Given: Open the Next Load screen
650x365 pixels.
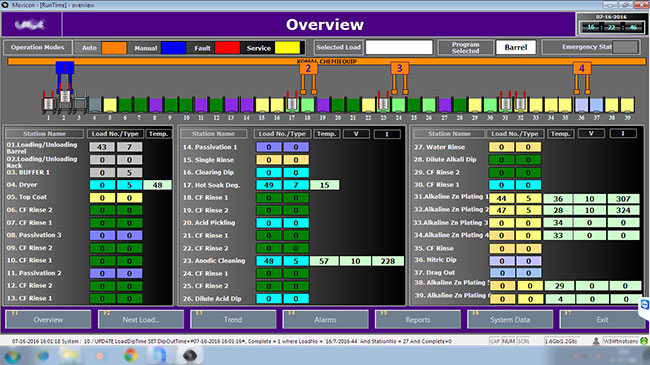Looking at the screenshot, I should click(x=141, y=319).
